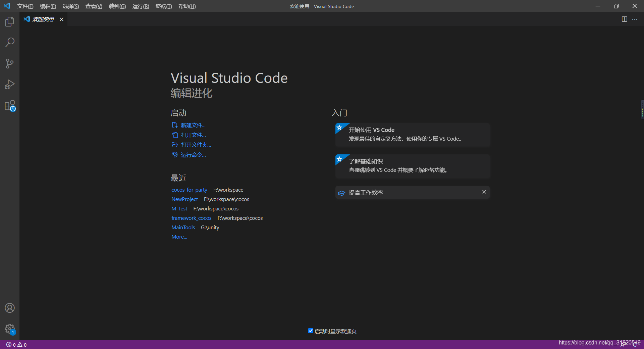The height and width of the screenshot is (349, 644).
Task: Open the Run and Debug view
Action: [10, 85]
